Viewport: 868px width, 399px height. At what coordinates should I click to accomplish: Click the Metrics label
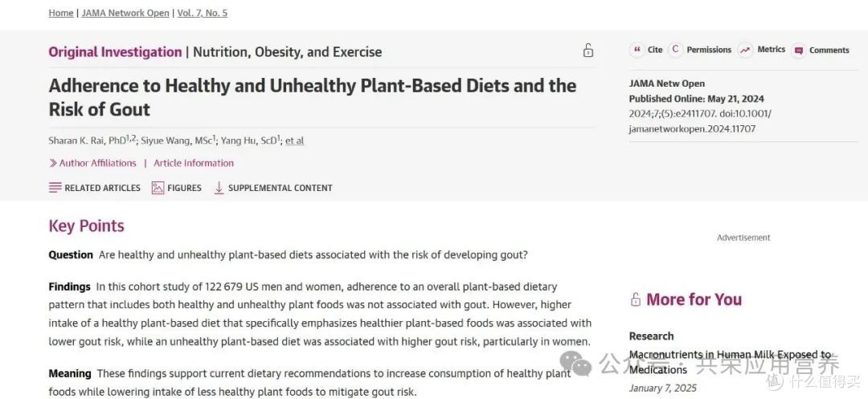point(771,50)
